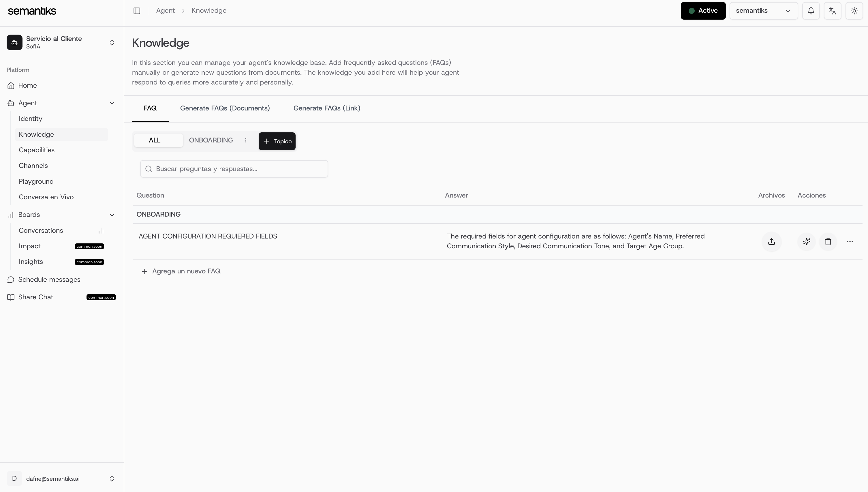Click the AI sparkle icon for FAQ
The height and width of the screenshot is (492, 868).
click(x=807, y=242)
